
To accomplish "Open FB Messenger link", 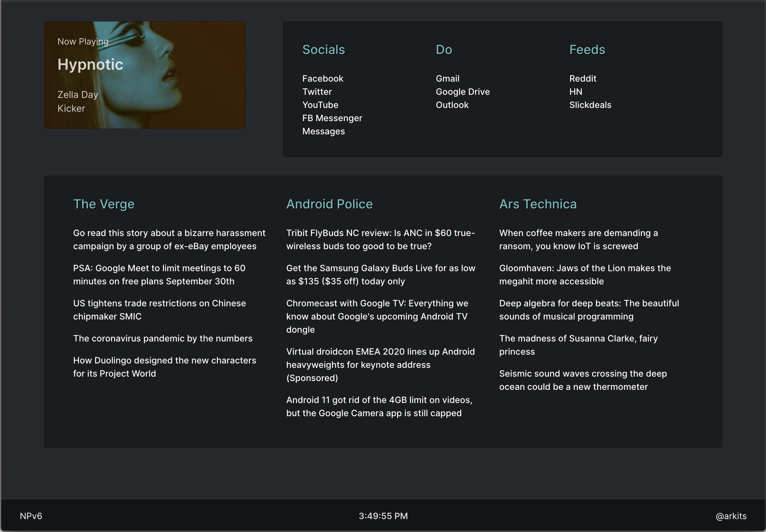I will pyautogui.click(x=332, y=118).
